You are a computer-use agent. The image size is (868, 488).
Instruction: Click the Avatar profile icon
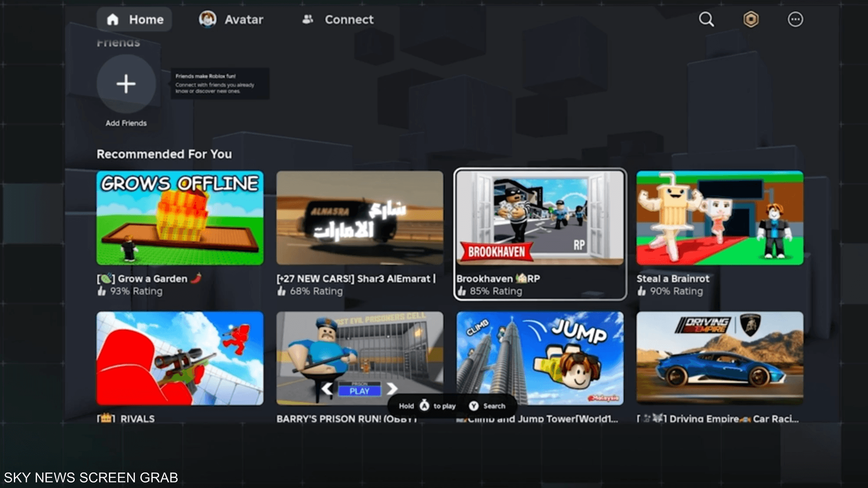point(208,19)
